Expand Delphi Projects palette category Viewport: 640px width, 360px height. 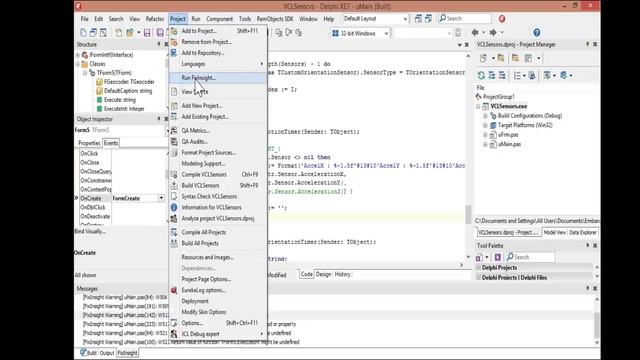tap(478, 268)
